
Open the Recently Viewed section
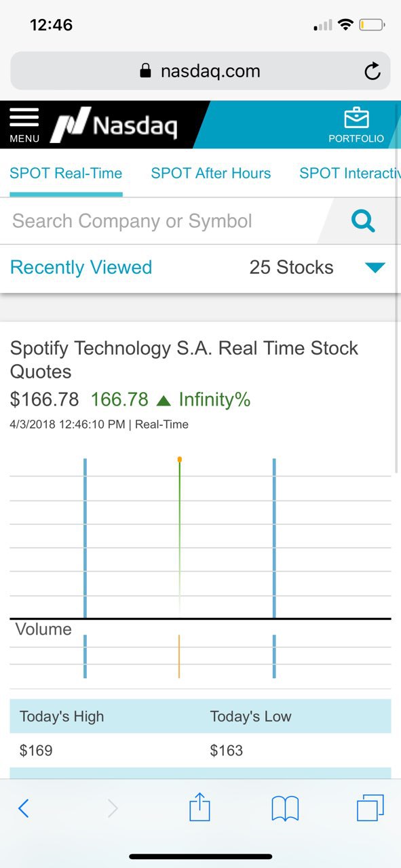(81, 267)
